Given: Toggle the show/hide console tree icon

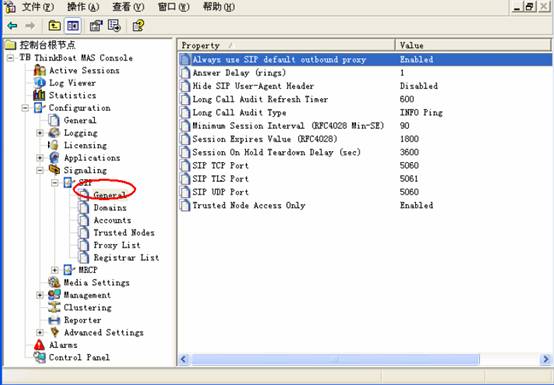Looking at the screenshot, I should point(73,25).
